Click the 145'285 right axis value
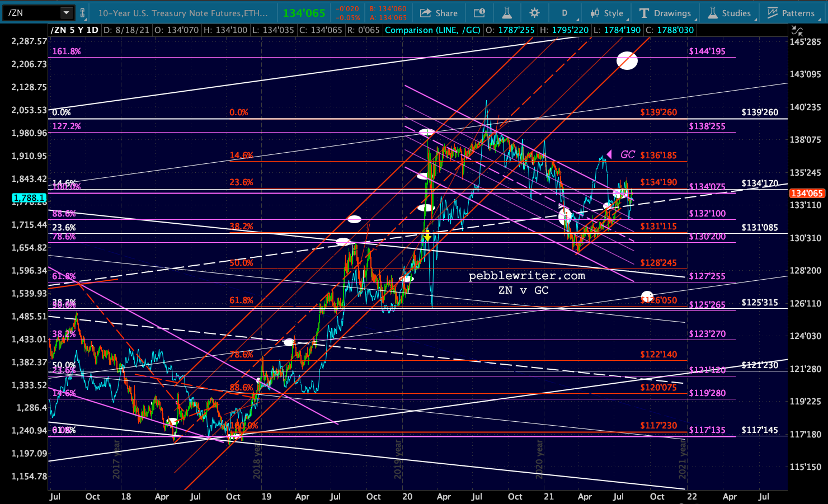828x504 pixels. pyautogui.click(x=806, y=42)
